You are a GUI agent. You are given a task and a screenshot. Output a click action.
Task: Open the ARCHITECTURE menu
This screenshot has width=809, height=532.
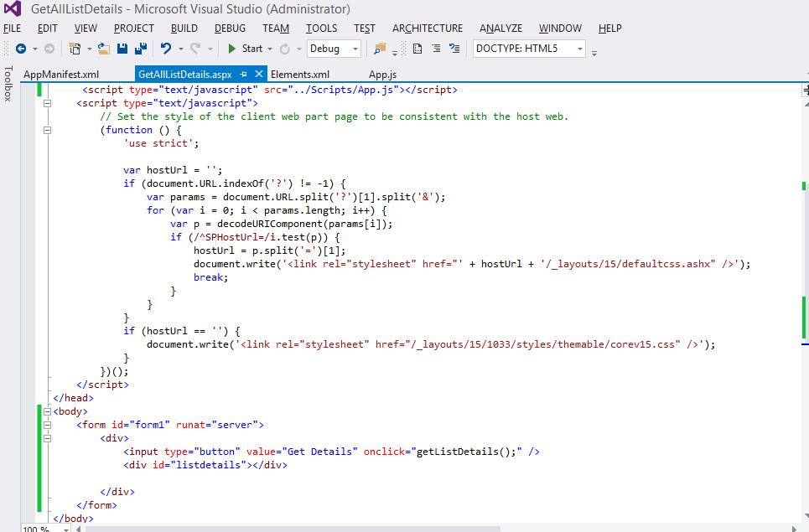pyautogui.click(x=428, y=28)
